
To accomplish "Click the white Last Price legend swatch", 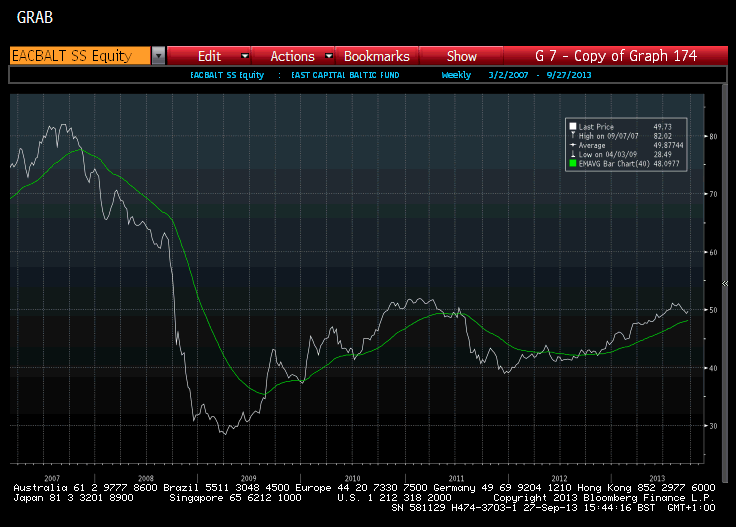I will 573,127.
